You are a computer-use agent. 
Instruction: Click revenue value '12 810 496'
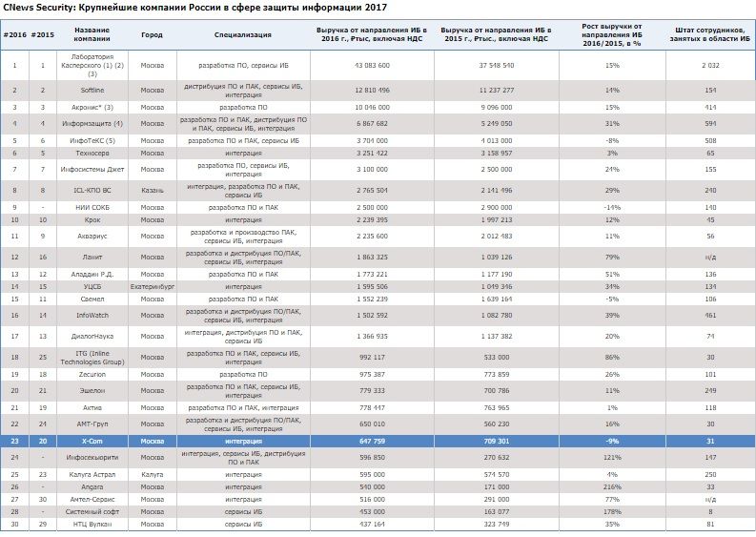click(372, 91)
